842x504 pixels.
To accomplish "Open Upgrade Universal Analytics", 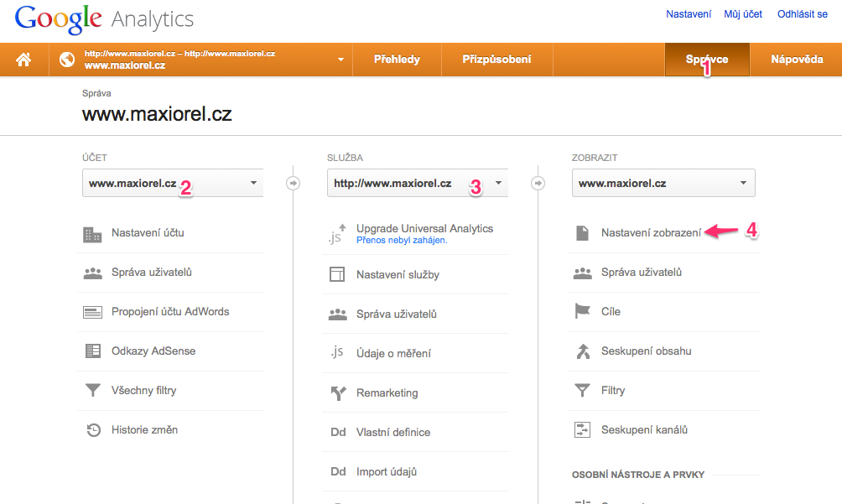I will (x=424, y=229).
